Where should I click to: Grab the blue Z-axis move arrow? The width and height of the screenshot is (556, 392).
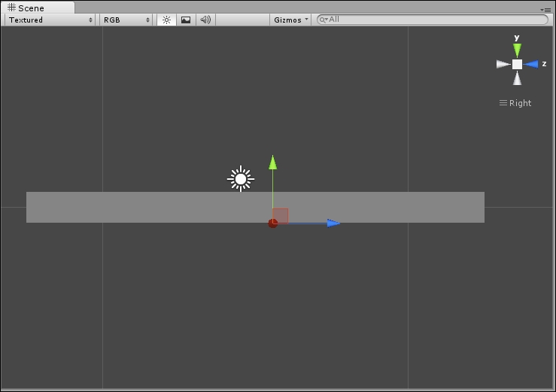point(333,223)
